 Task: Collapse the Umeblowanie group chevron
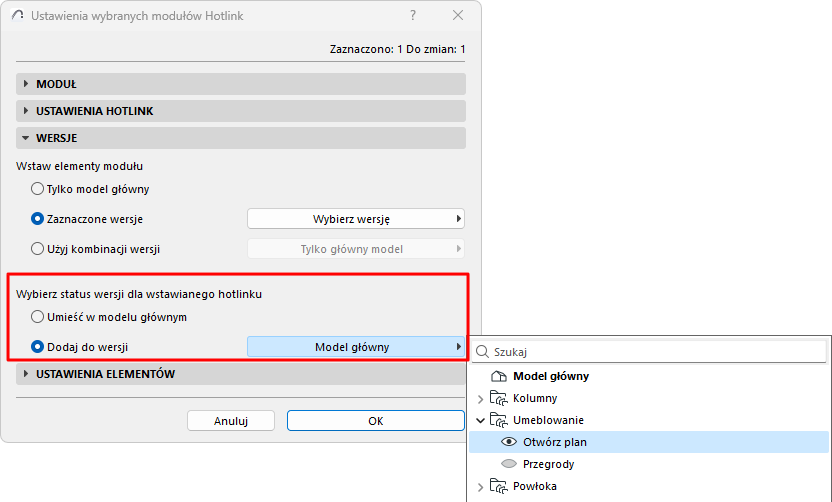click(x=480, y=420)
